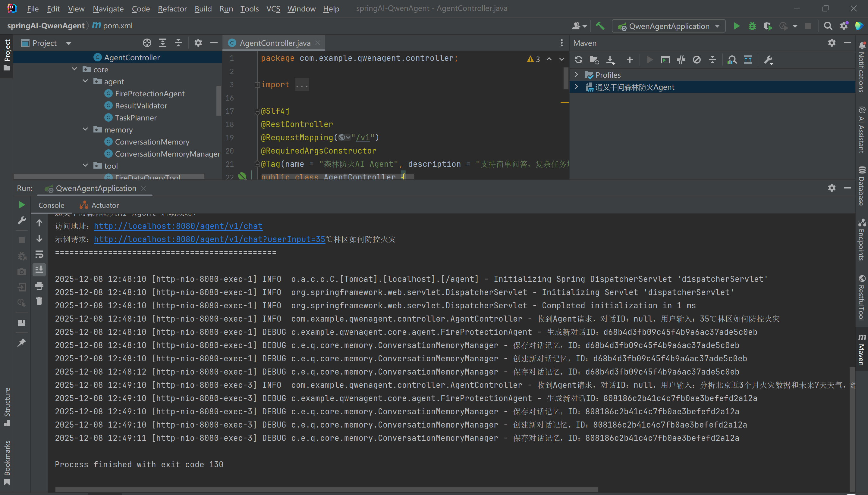The image size is (868, 495).
Task: Click the Reload All Maven Projects icon
Action: [578, 60]
